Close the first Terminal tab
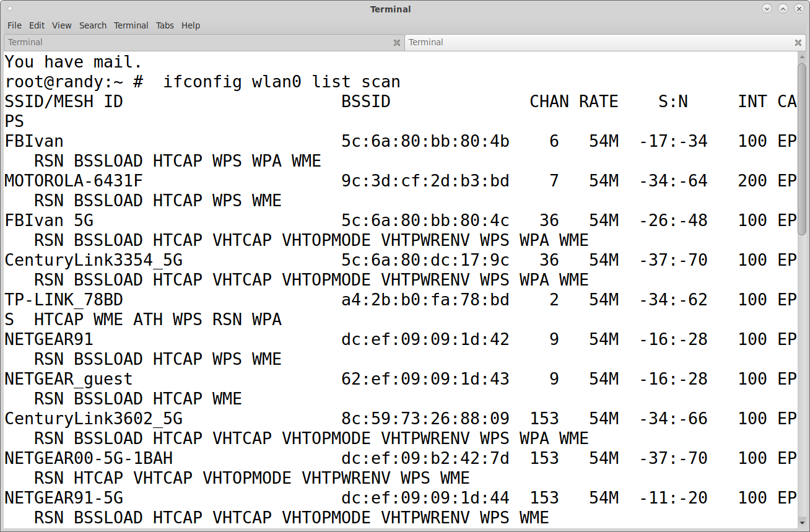The height and width of the screenshot is (532, 810). 397,43
